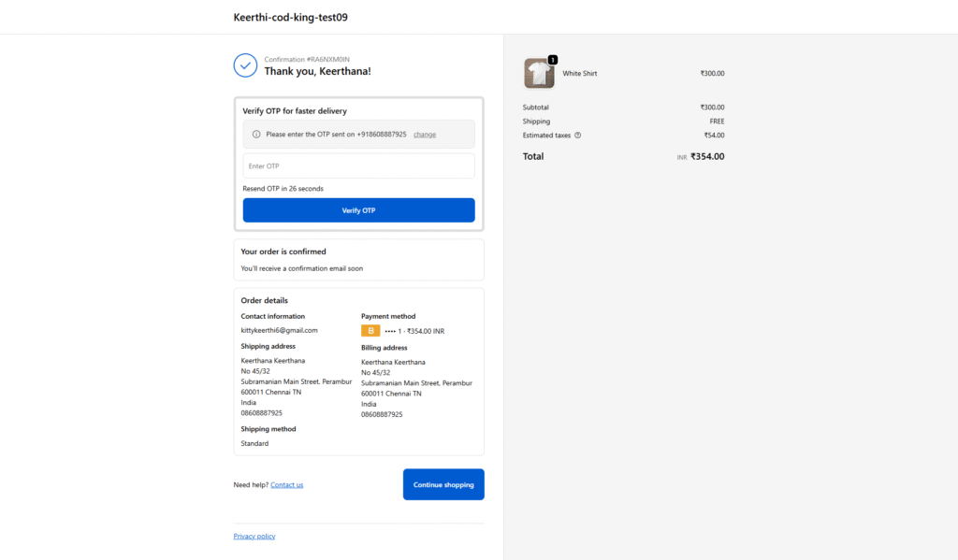Viewport: 958px width, 560px height.
Task: Click the Resend OTP countdown text
Action: point(283,189)
